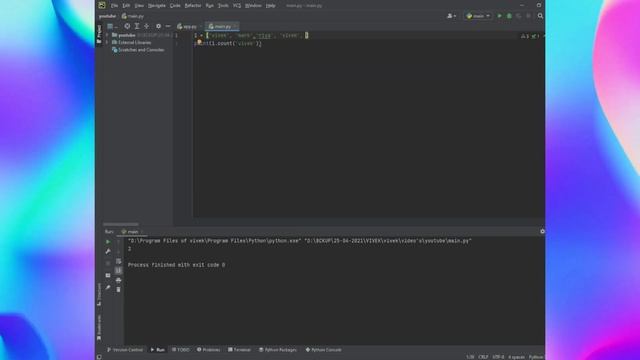Toggle the Structure side tool window
The image size is (640, 360).
coord(99,294)
